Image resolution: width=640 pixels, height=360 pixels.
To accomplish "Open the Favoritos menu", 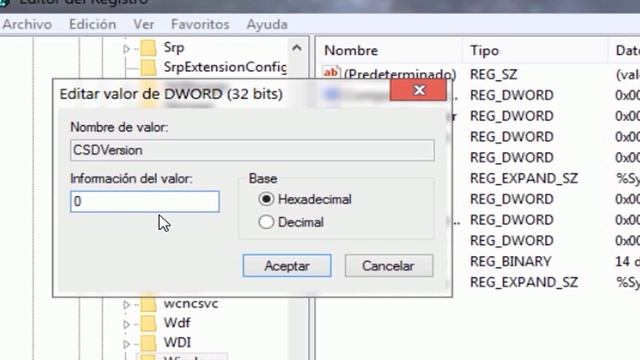I will 200,24.
